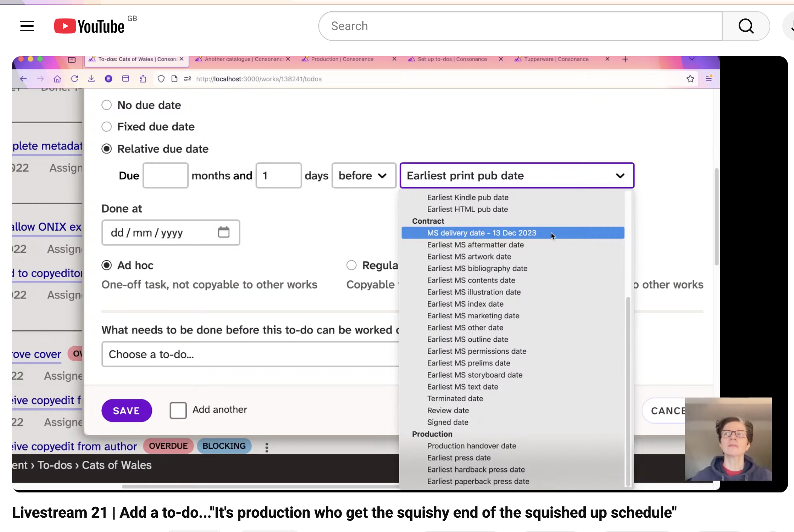Choose MS delivery date - 13 Dec 2023

(x=513, y=233)
